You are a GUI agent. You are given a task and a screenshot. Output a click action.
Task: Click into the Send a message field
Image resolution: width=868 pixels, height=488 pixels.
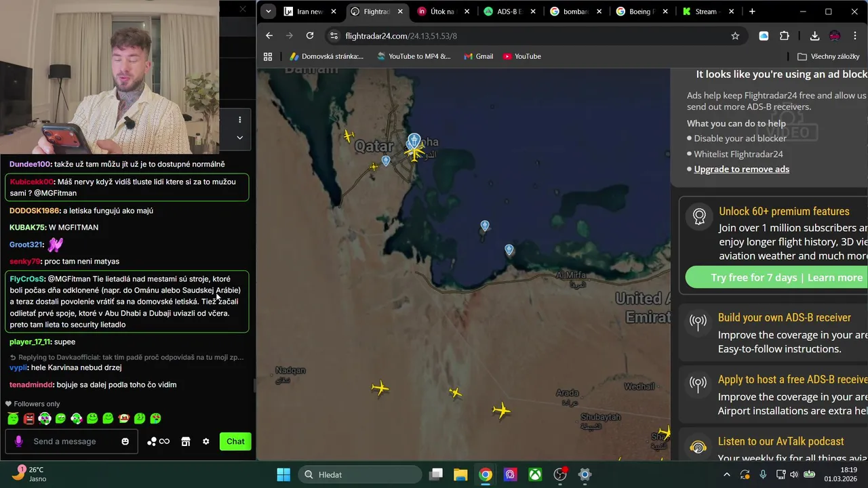pos(71,441)
